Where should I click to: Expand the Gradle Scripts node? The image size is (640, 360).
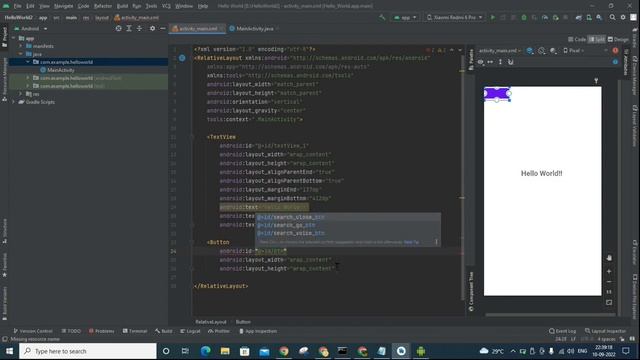pos(13,102)
